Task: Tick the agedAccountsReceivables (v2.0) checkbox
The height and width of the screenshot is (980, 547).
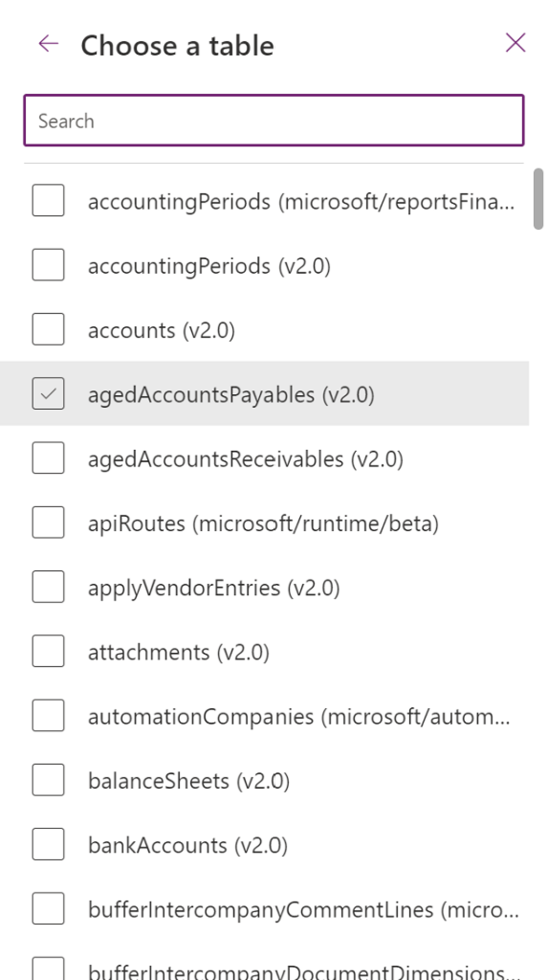Action: click(x=48, y=458)
